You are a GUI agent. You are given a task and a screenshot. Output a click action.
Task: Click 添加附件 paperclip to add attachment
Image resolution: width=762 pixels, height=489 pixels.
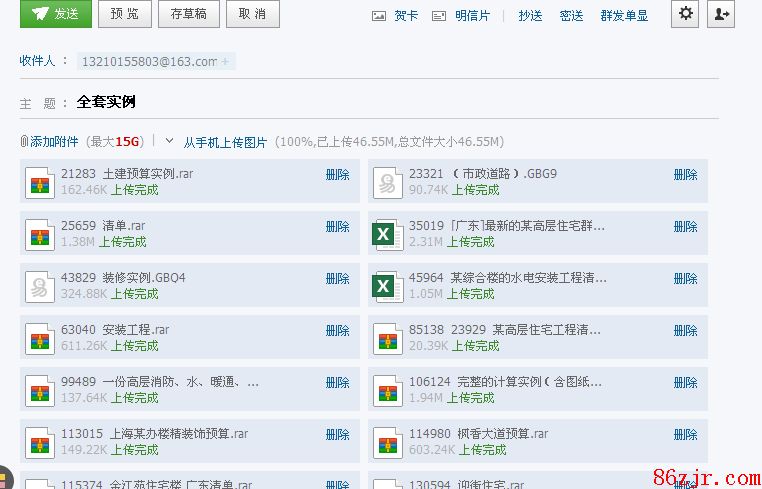tap(50, 142)
